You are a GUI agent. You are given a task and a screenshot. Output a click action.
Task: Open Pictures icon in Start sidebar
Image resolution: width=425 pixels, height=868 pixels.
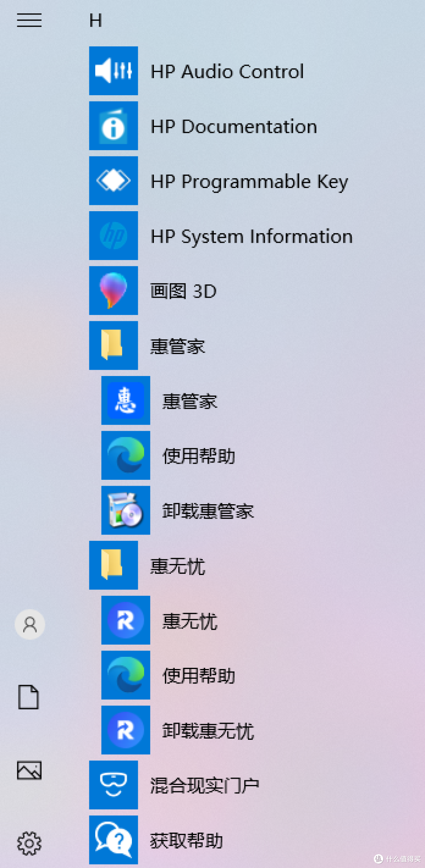point(29,770)
